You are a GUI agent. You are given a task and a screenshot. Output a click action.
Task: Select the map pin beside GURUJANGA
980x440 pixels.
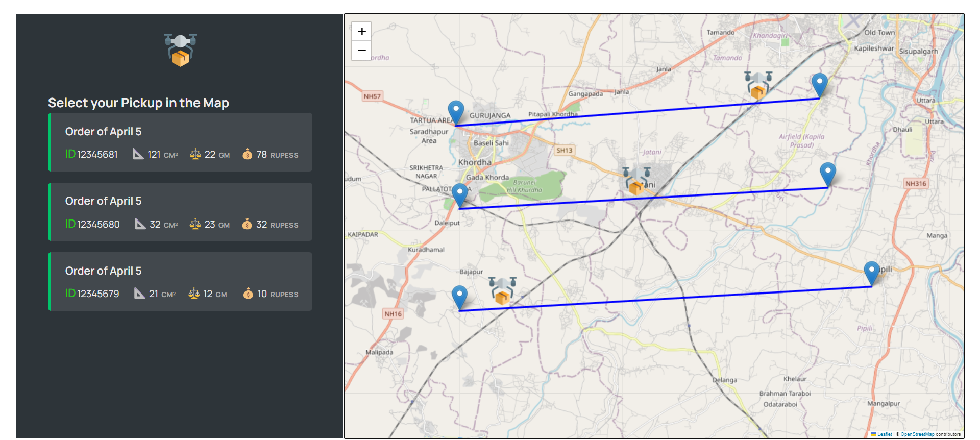click(456, 112)
